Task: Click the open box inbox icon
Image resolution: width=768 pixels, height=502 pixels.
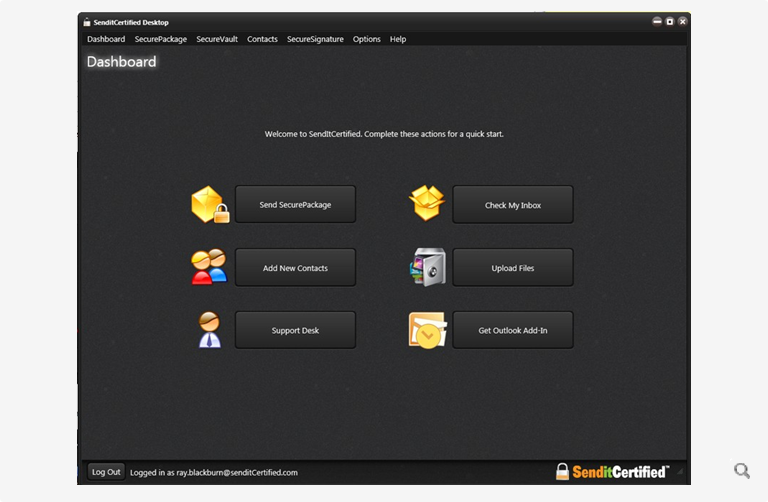Action: click(427, 204)
